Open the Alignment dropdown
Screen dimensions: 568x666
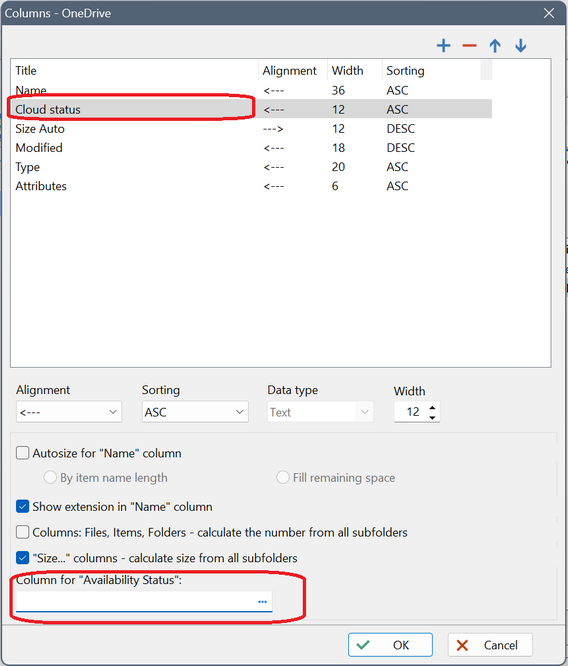(x=69, y=412)
